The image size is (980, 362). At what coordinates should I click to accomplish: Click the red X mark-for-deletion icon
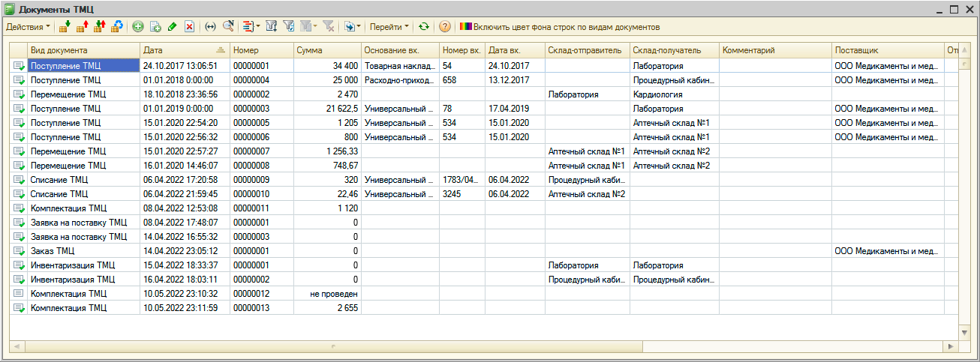pos(190,27)
